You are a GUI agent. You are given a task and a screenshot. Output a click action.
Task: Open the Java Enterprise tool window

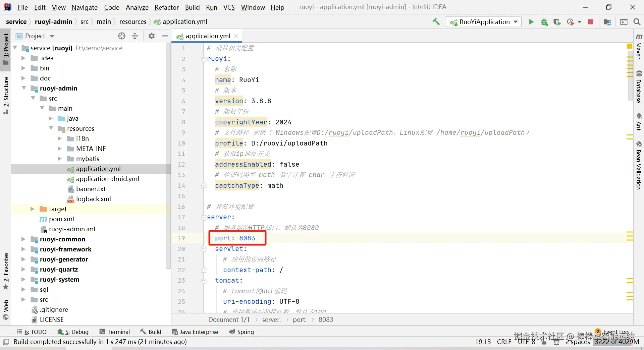coord(195,332)
